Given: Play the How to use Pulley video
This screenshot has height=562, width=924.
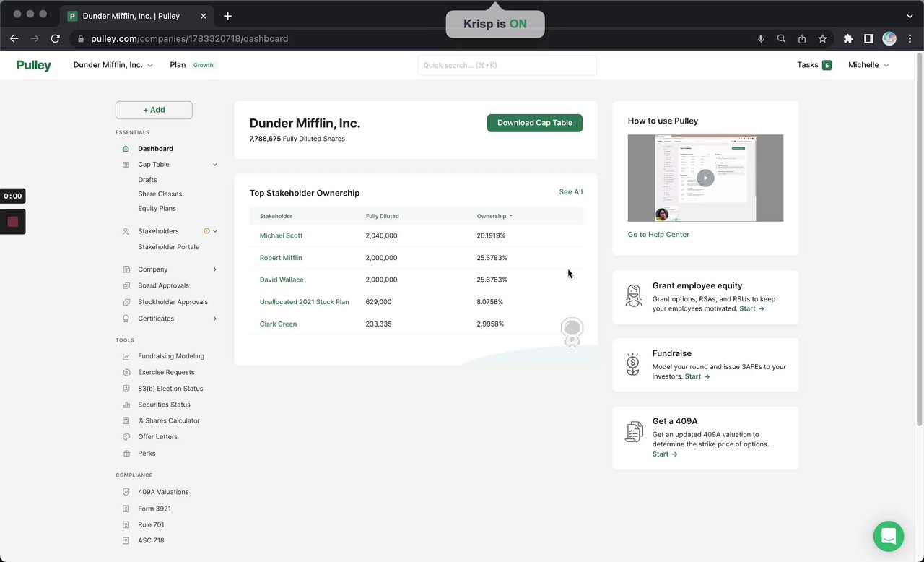Looking at the screenshot, I should 705,178.
